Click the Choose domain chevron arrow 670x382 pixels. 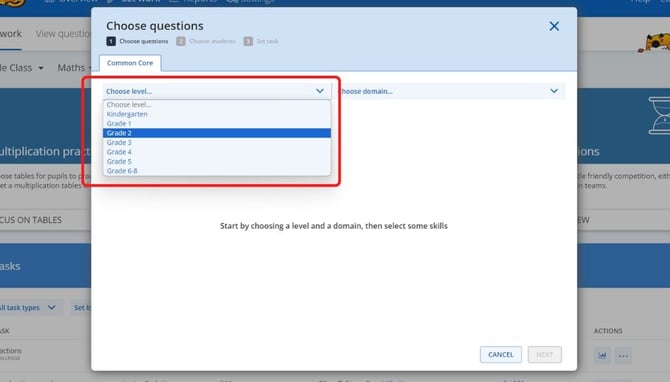pyautogui.click(x=554, y=91)
